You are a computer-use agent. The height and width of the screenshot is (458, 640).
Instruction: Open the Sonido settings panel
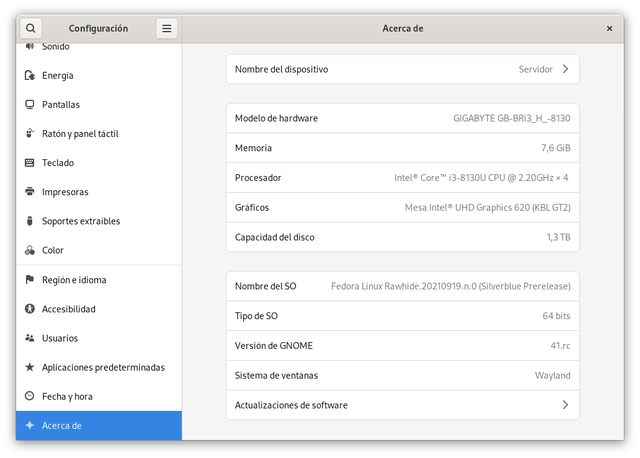(99, 47)
